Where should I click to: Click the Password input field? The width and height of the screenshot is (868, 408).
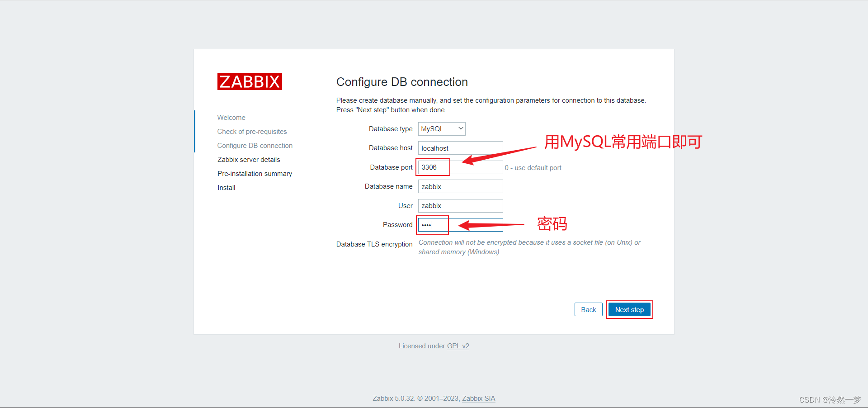tap(460, 225)
